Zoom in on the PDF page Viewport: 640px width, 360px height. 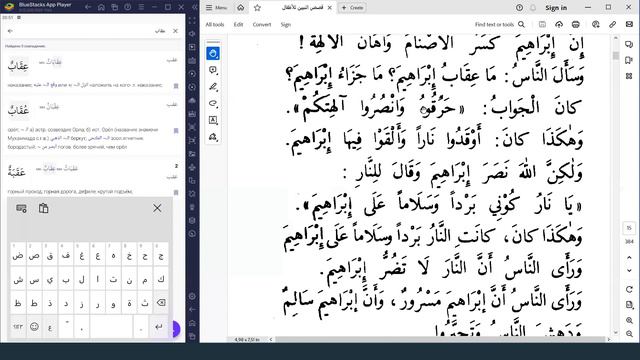[x=629, y=321]
